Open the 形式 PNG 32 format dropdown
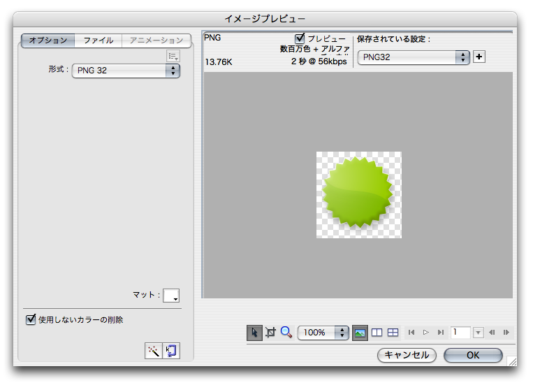Screen dimensions: 540x392 (126, 71)
